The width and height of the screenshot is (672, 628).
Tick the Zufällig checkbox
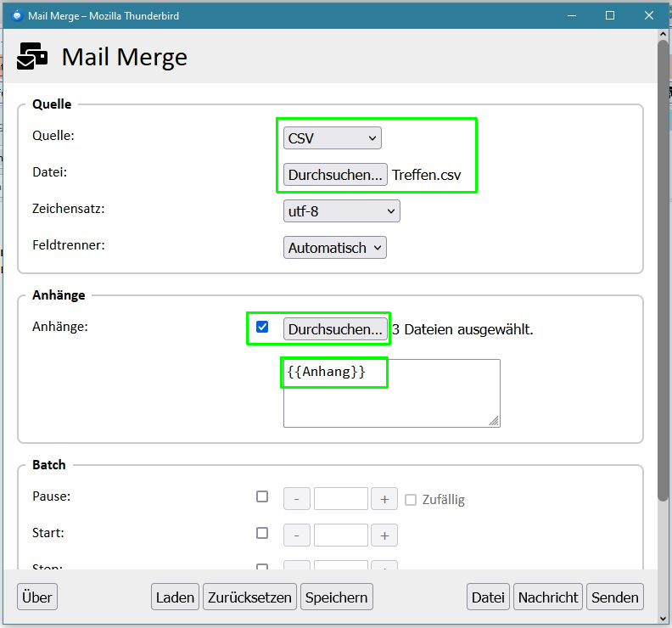(x=411, y=500)
